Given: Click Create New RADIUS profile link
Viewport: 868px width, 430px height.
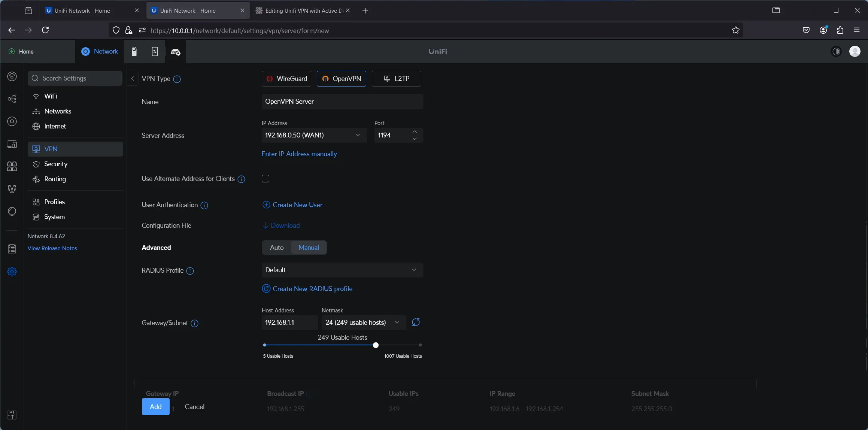Looking at the screenshot, I should [x=307, y=289].
